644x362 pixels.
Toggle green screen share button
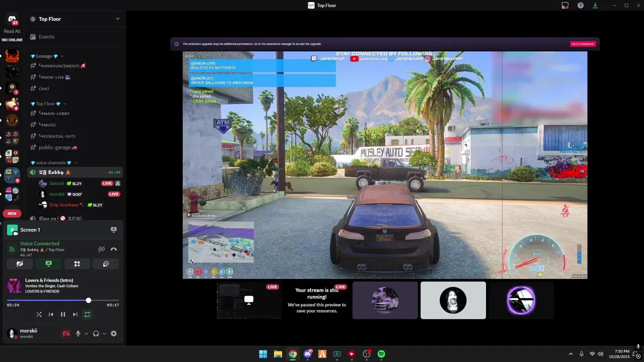[48, 263]
